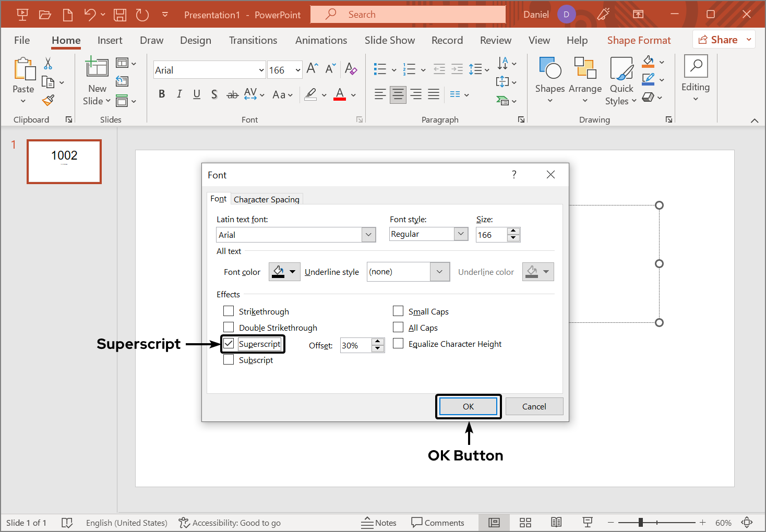
Task: Check the Small Caps effect
Action: pos(398,311)
